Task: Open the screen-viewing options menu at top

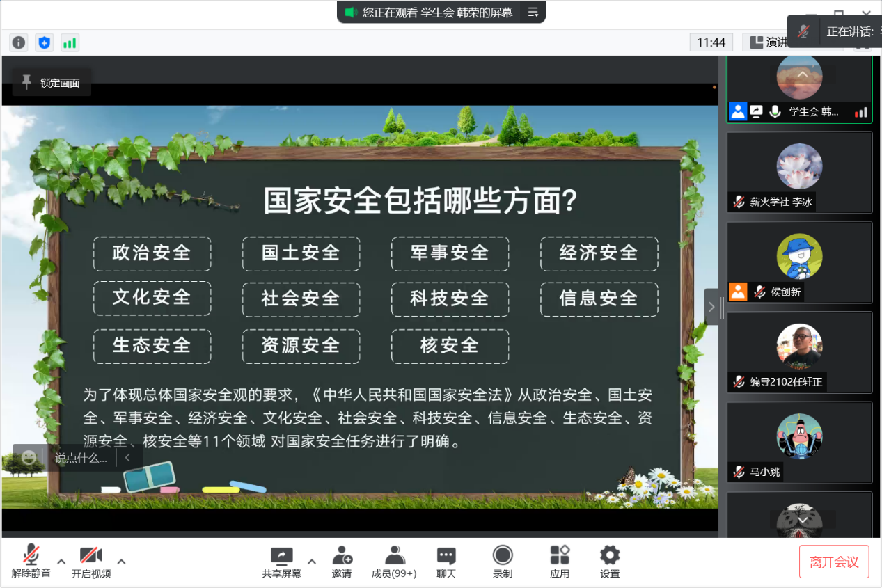Action: [533, 12]
